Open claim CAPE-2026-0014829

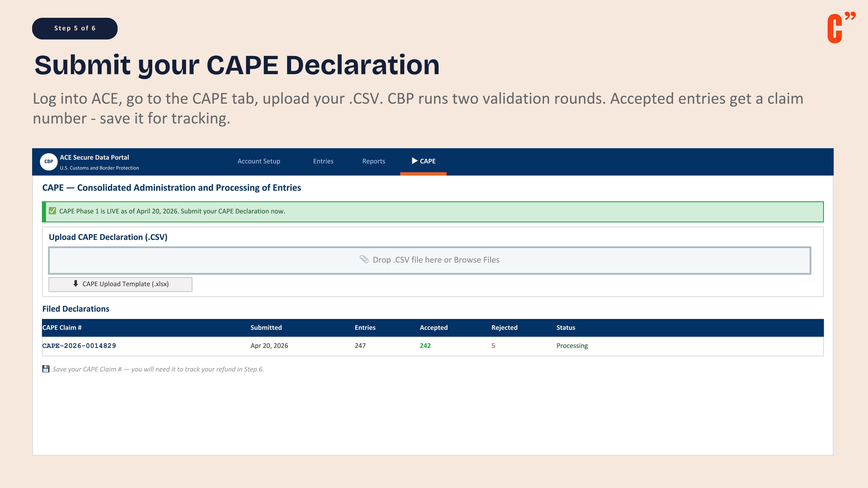[x=79, y=346]
